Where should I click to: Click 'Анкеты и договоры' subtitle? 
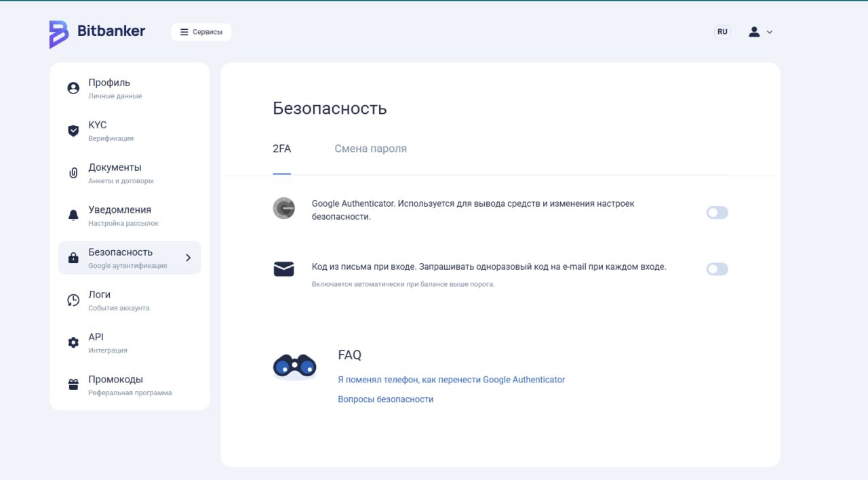tap(121, 181)
